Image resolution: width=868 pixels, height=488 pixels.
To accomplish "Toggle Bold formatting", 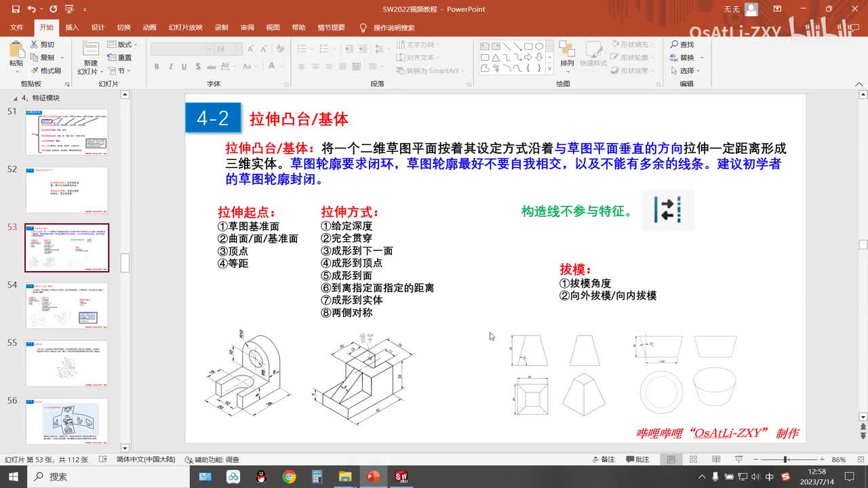I will (x=157, y=66).
